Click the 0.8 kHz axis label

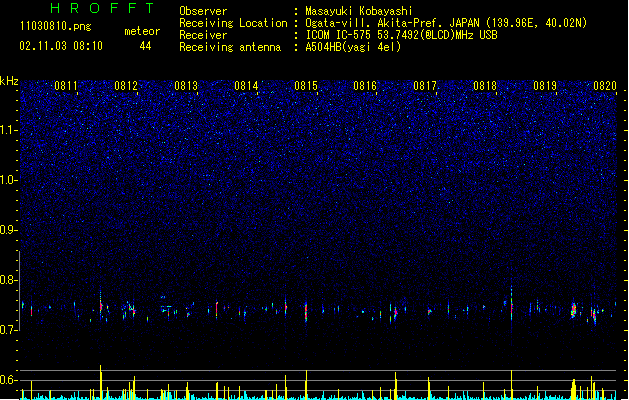tap(9, 280)
